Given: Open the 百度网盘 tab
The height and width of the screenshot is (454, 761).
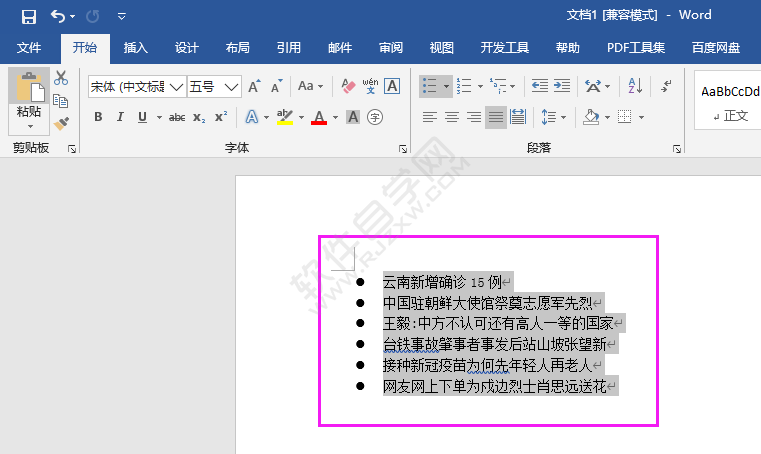Looking at the screenshot, I should [716, 48].
